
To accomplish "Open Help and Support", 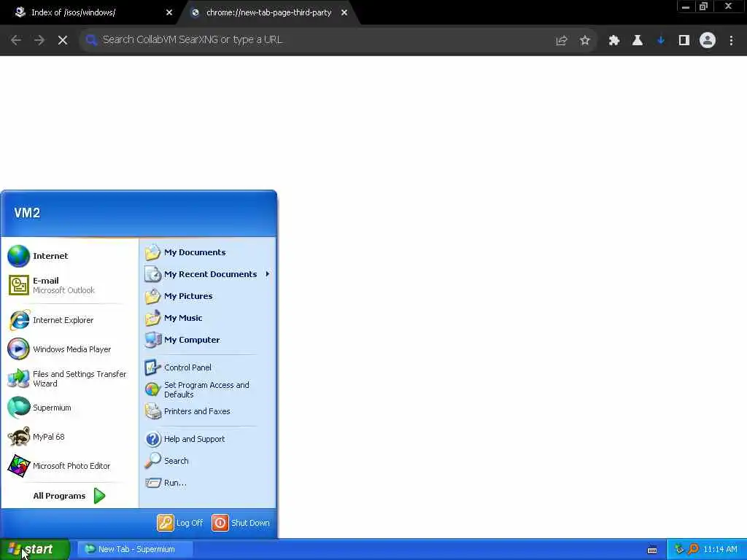I will (208, 439).
